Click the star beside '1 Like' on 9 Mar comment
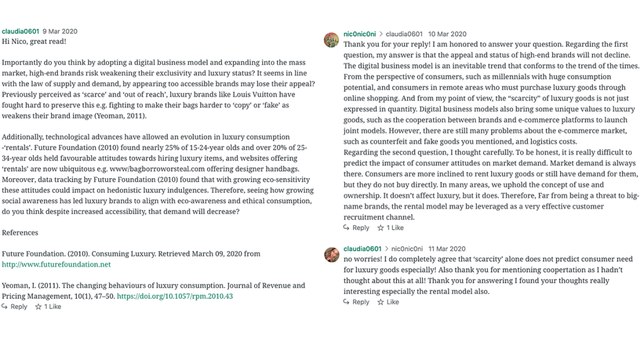The height and width of the screenshot is (338, 644). [38, 307]
